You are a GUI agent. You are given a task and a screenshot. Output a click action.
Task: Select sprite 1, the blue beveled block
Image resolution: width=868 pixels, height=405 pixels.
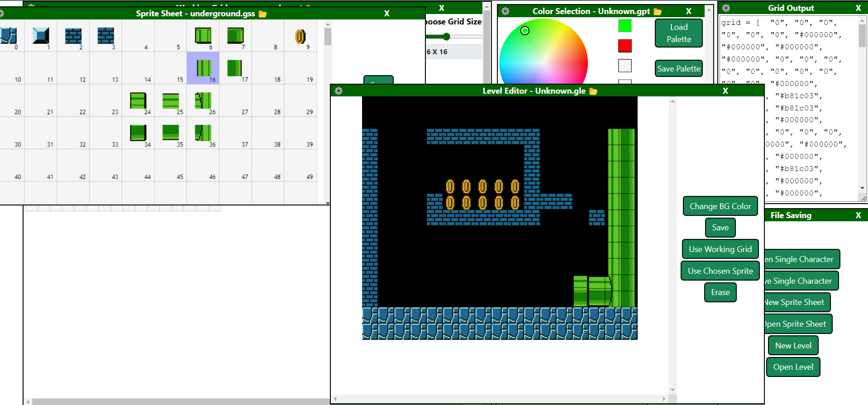[41, 35]
